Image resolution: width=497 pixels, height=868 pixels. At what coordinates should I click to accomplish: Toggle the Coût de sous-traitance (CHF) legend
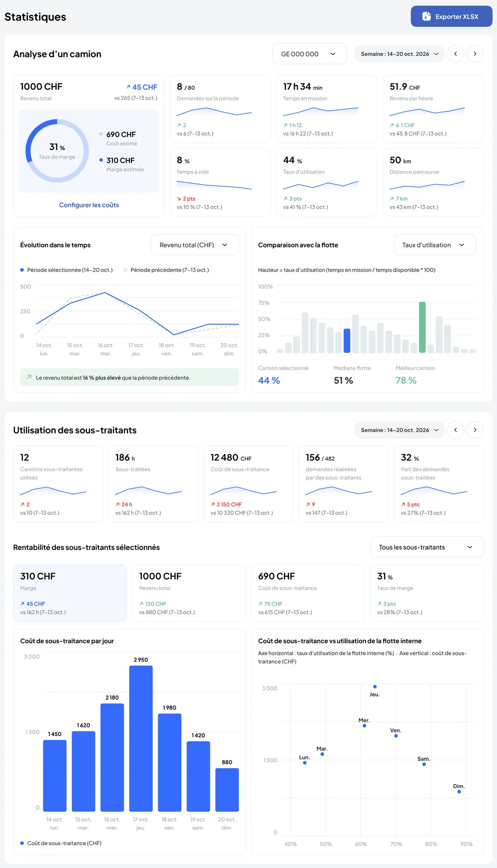(x=61, y=843)
